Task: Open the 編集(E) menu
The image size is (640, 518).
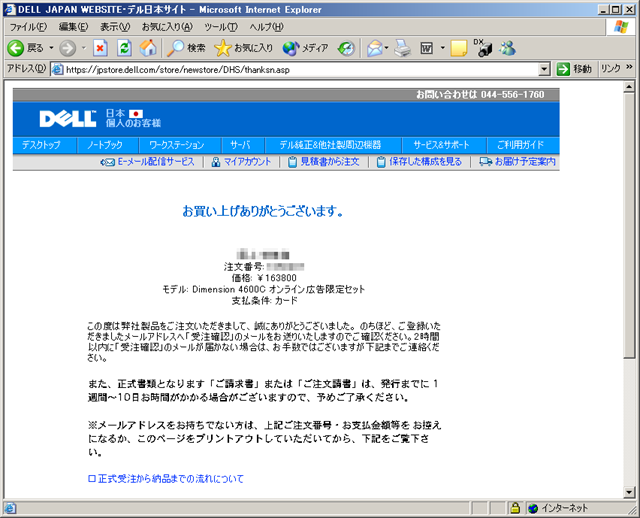Action: point(73,27)
